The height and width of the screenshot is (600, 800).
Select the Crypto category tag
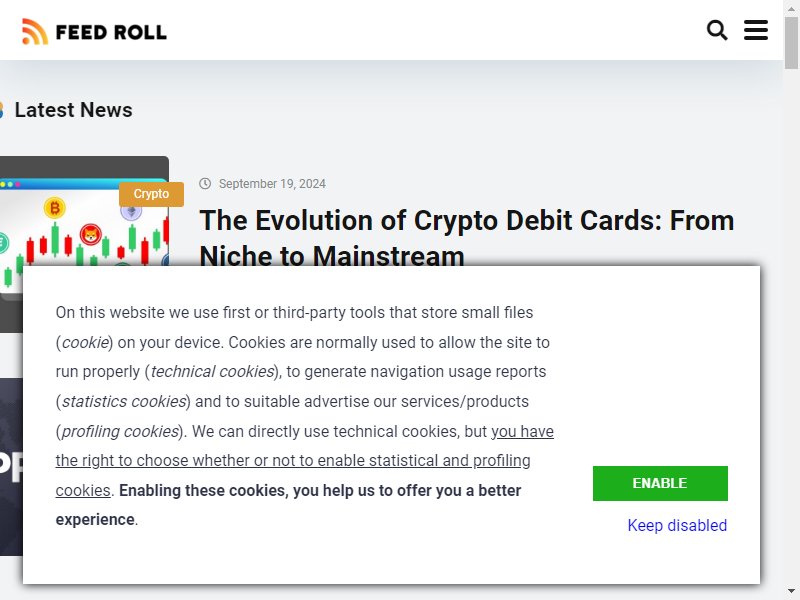(x=151, y=194)
